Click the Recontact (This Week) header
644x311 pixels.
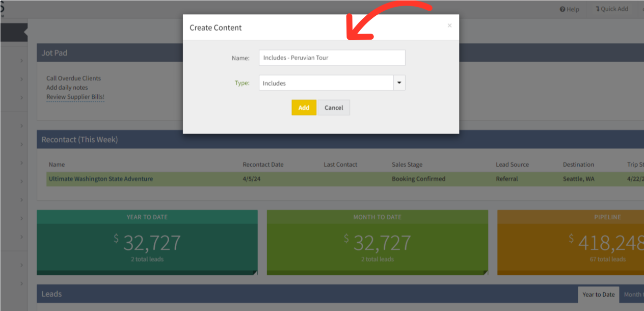pos(340,139)
